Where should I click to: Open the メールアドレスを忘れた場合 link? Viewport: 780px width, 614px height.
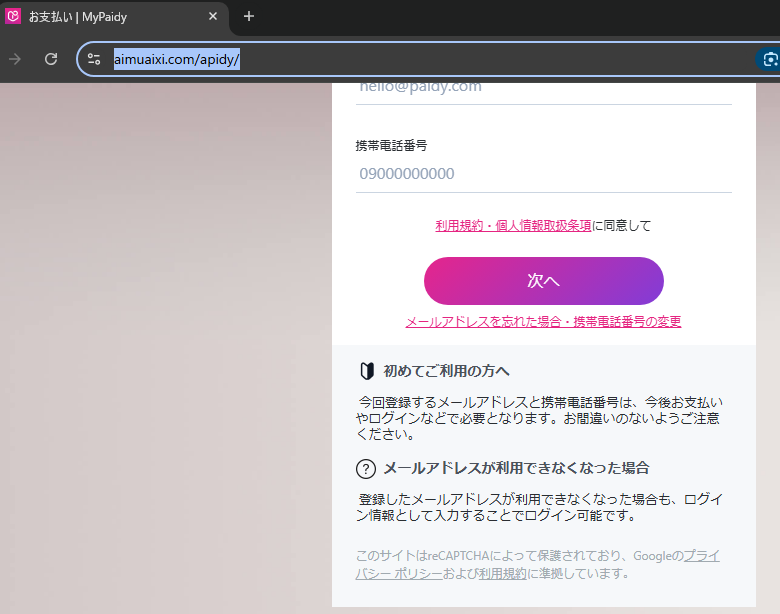click(543, 322)
